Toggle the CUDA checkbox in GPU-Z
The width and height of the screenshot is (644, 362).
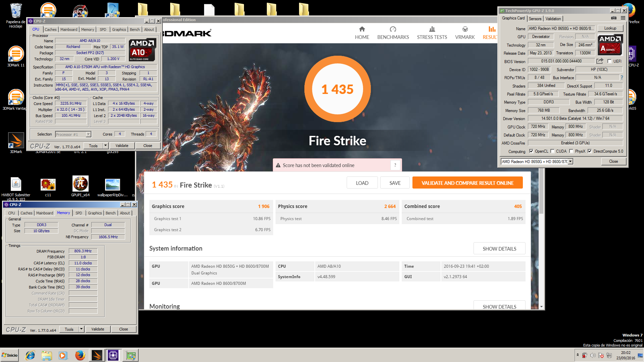[552, 151]
